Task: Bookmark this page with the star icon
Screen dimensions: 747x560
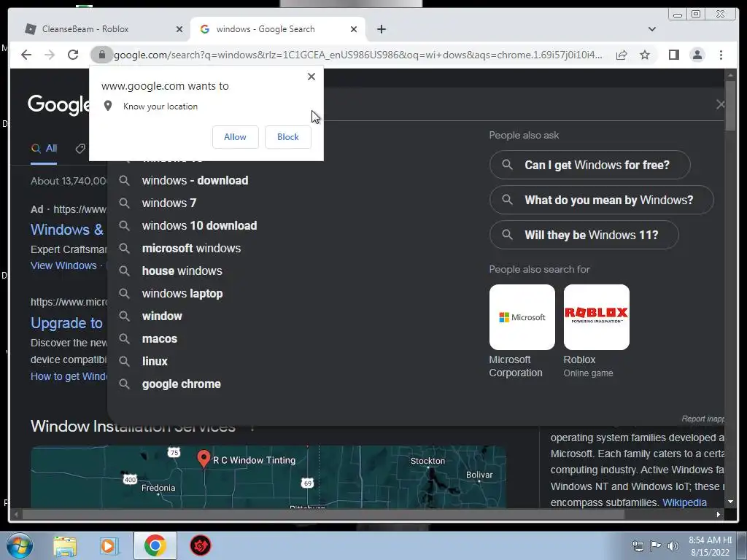Action: [x=645, y=55]
